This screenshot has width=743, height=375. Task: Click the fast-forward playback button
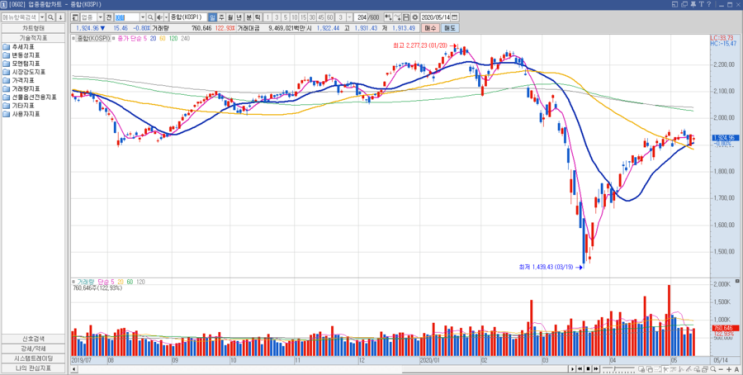tap(596, 369)
